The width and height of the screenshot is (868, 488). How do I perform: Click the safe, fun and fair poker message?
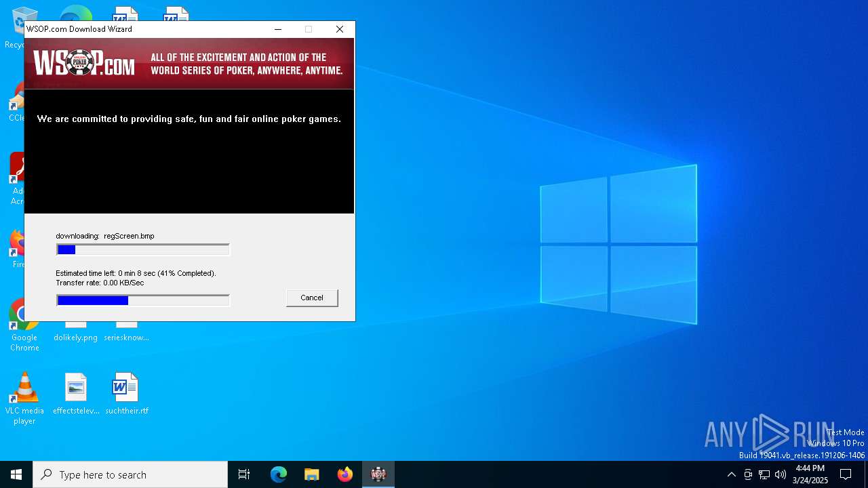coord(189,119)
